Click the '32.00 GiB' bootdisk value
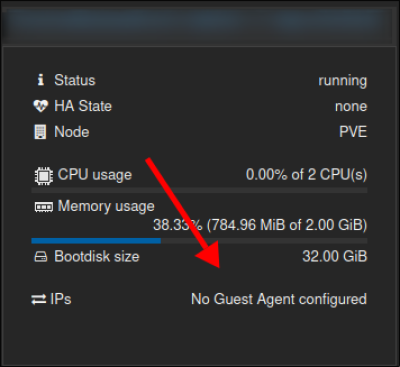This screenshot has height=367, width=400. 335,257
